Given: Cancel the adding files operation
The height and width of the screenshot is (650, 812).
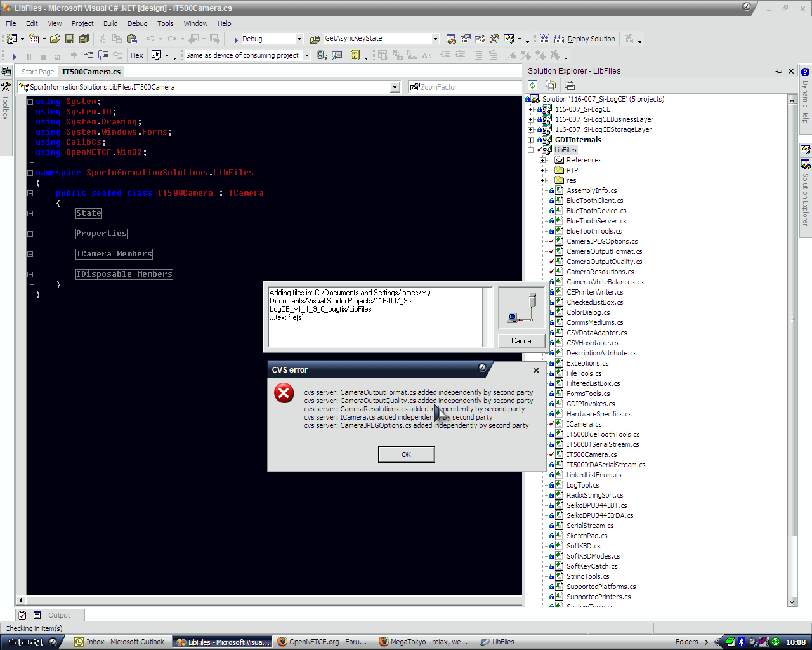Looking at the screenshot, I should pyautogui.click(x=521, y=341).
